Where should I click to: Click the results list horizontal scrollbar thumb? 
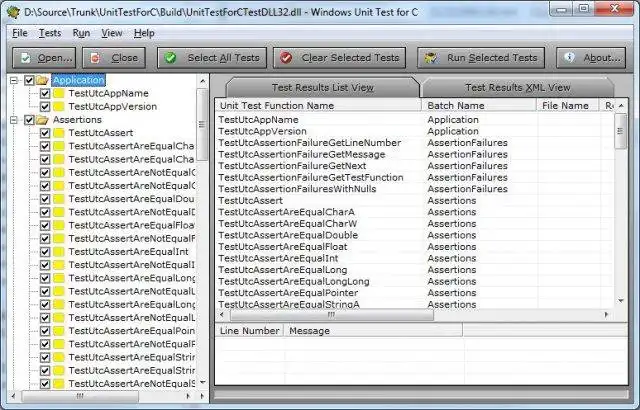click(331, 315)
